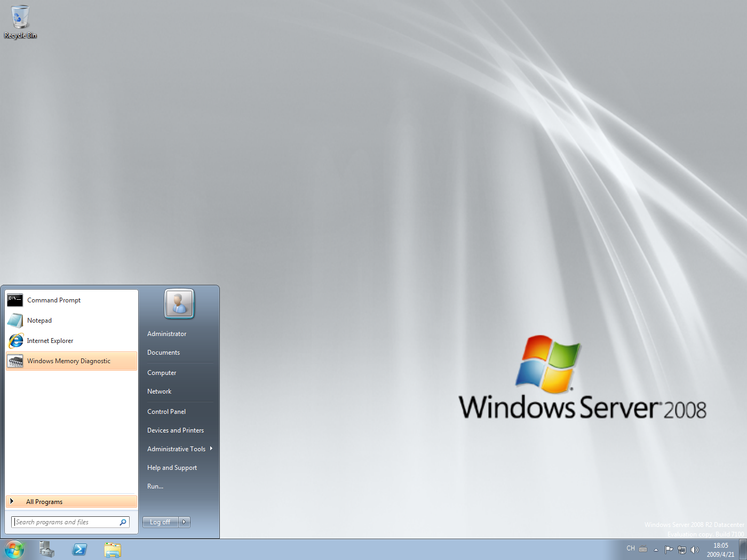Click the Show desktop button

(x=743, y=549)
